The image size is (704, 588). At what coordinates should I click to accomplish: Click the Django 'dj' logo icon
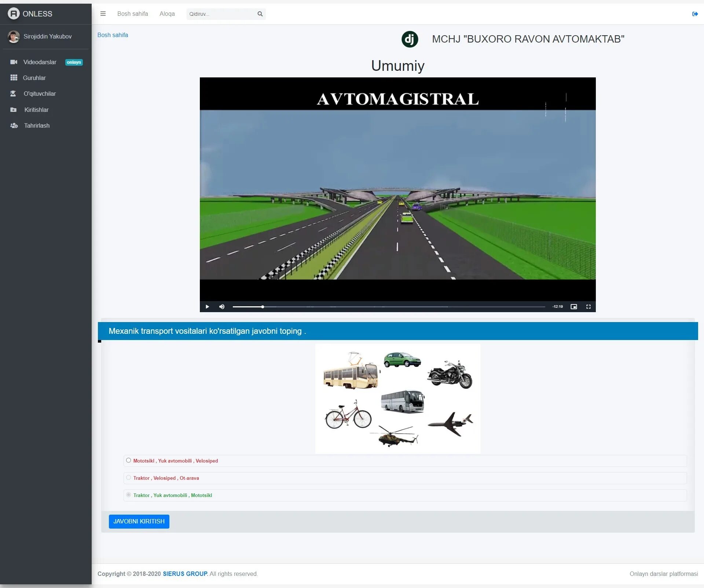coord(410,39)
